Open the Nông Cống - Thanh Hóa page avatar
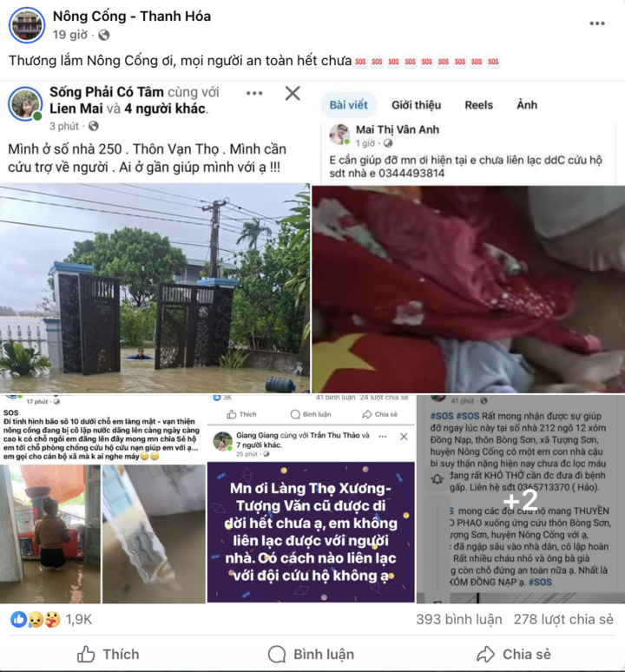Screen dimensions: 625x672 click(27, 25)
